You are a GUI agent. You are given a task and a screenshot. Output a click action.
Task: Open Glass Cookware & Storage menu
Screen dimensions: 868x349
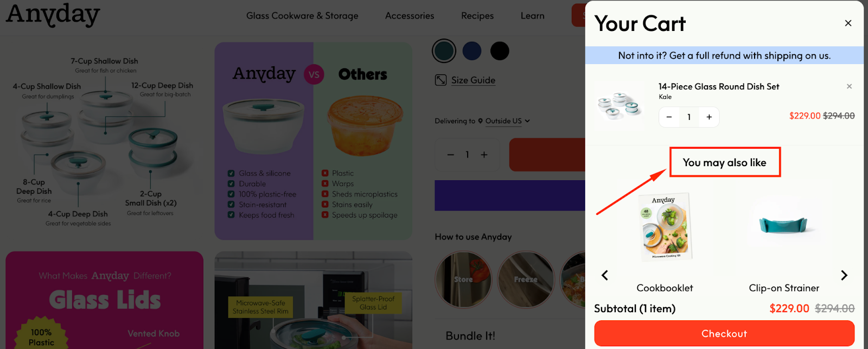tap(302, 16)
